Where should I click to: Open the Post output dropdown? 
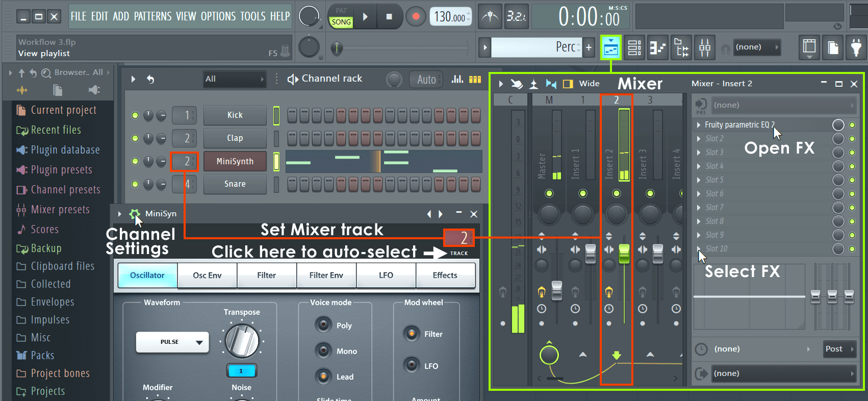click(839, 349)
